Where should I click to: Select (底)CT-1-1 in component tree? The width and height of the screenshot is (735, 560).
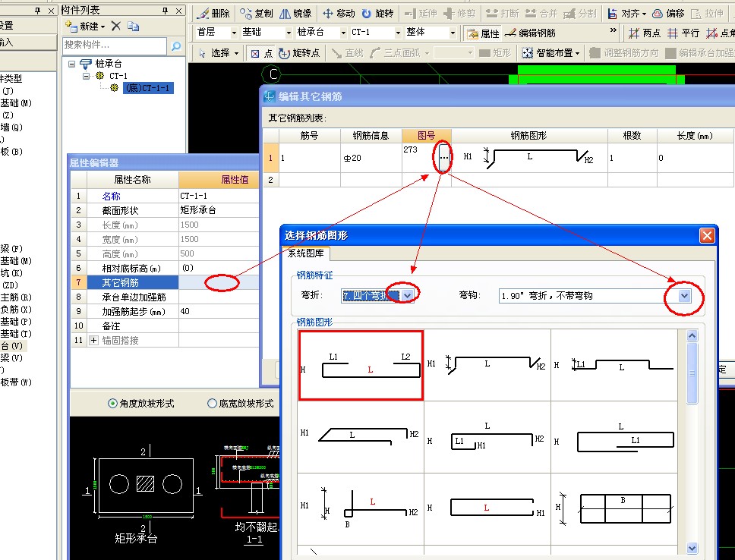148,87
